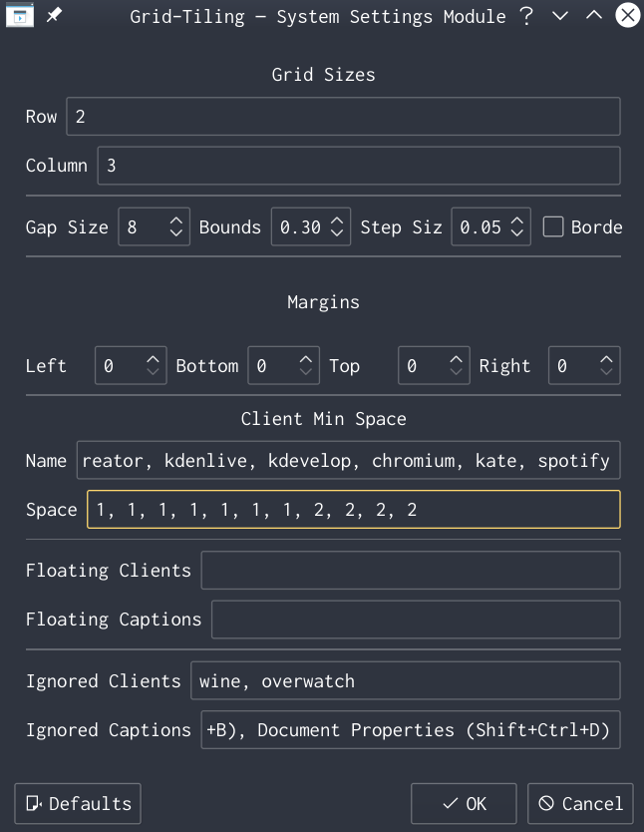Pin the settings window with the pin icon
The height and width of the screenshot is (832, 644).
pos(54,15)
